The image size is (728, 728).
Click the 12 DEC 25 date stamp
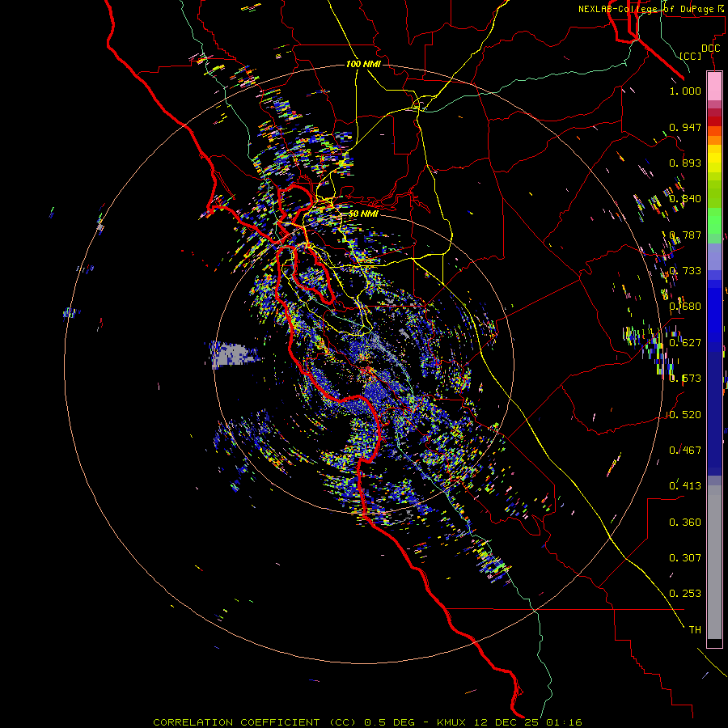[x=507, y=722]
